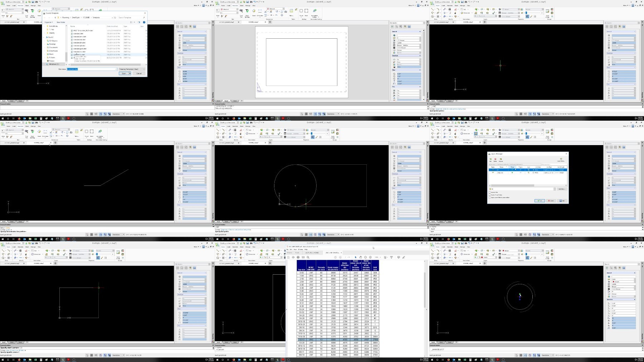Click the save icon in Acrobat toolbar

tap(288, 257)
